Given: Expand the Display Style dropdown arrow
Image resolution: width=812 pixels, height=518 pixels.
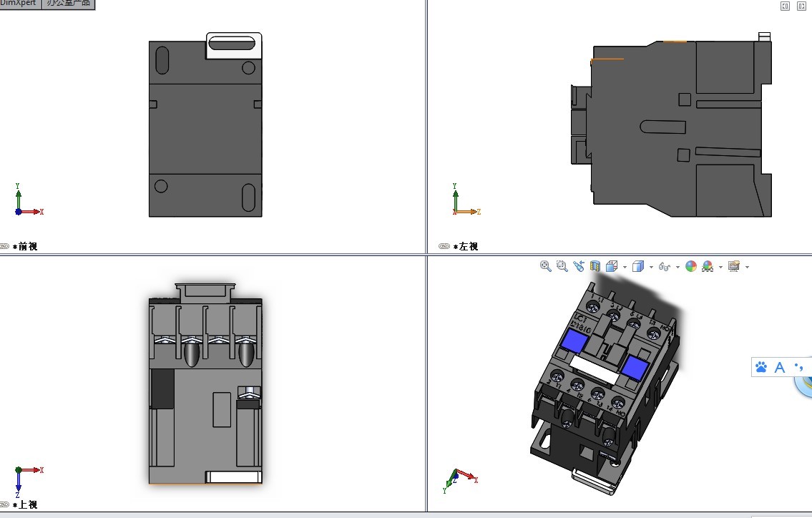Looking at the screenshot, I should (x=651, y=268).
